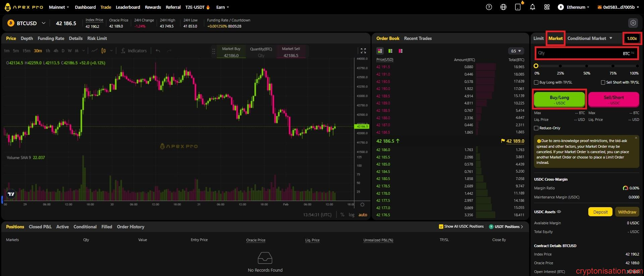This screenshot has width=644, height=276.
Task: Redo the chart action
Action: click(x=169, y=51)
